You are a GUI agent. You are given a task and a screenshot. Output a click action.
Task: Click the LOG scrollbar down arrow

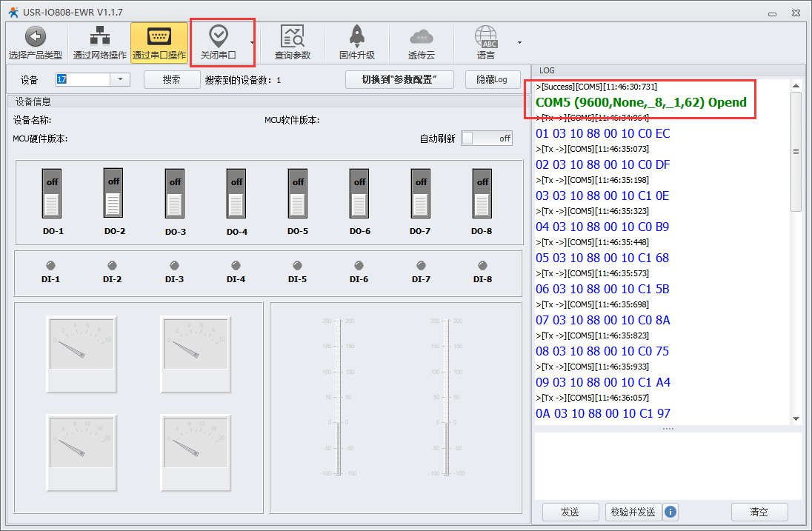tap(796, 419)
